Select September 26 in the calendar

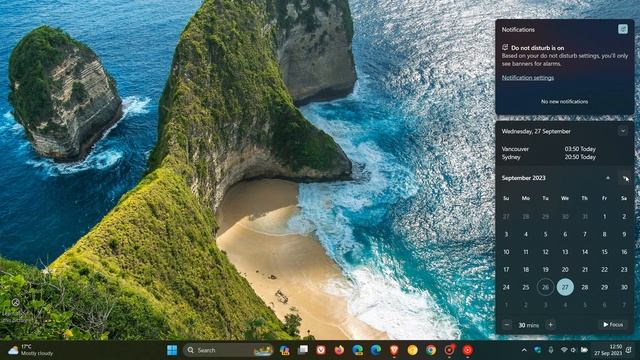point(545,287)
